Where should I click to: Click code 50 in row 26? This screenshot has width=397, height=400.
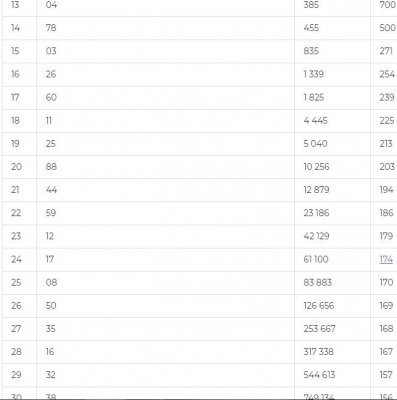(51, 306)
